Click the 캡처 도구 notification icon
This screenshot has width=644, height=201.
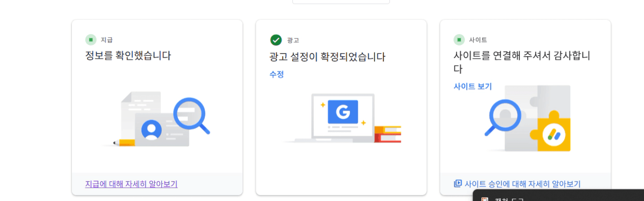click(x=484, y=200)
